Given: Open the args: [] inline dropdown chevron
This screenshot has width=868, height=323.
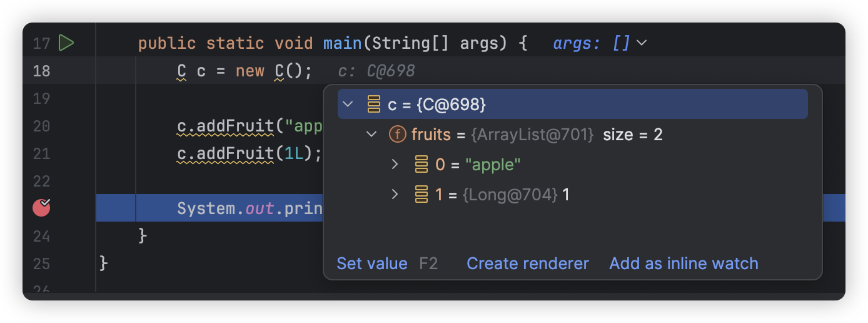Looking at the screenshot, I should tap(641, 43).
